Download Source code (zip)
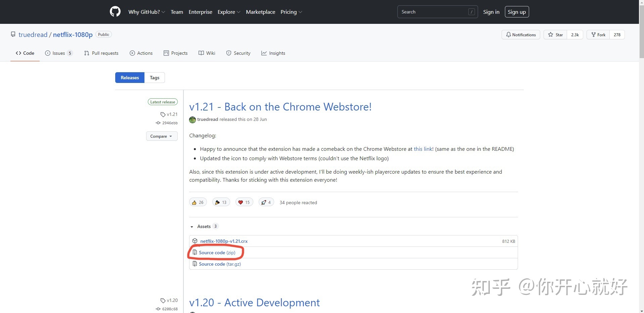 coord(217,253)
